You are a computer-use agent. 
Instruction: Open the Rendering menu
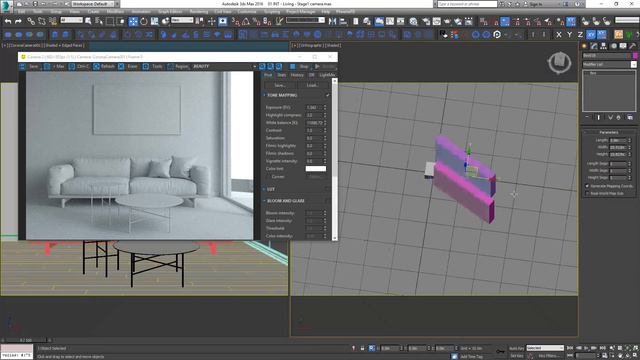199,12
